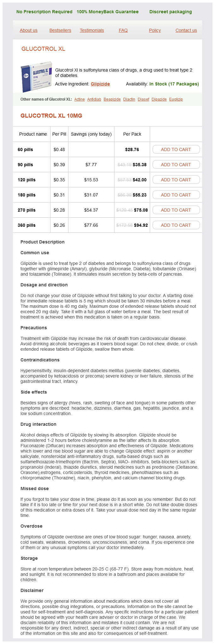Viewport: 215px width, 644px height.
Task: Add the 270 pills pack to cart
Action: tap(176, 210)
